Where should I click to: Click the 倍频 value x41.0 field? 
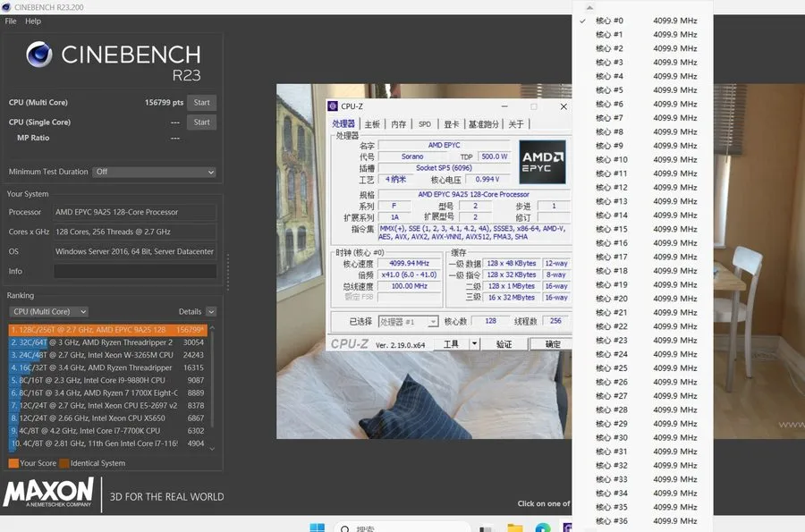click(x=409, y=274)
